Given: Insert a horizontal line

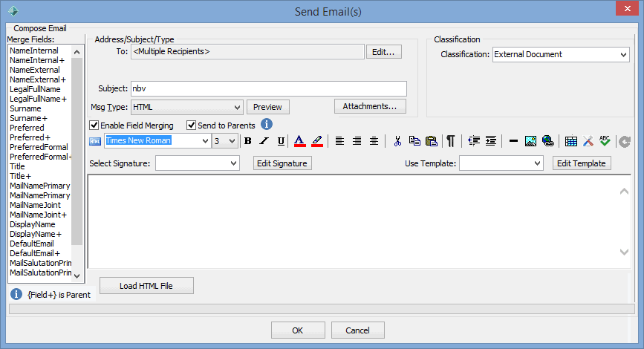Looking at the screenshot, I should click(x=513, y=141).
